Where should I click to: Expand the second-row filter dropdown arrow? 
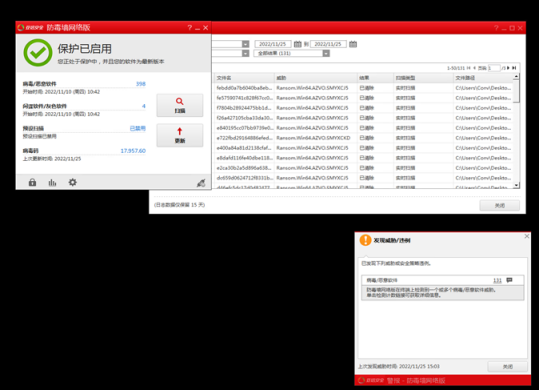pyautogui.click(x=245, y=53)
